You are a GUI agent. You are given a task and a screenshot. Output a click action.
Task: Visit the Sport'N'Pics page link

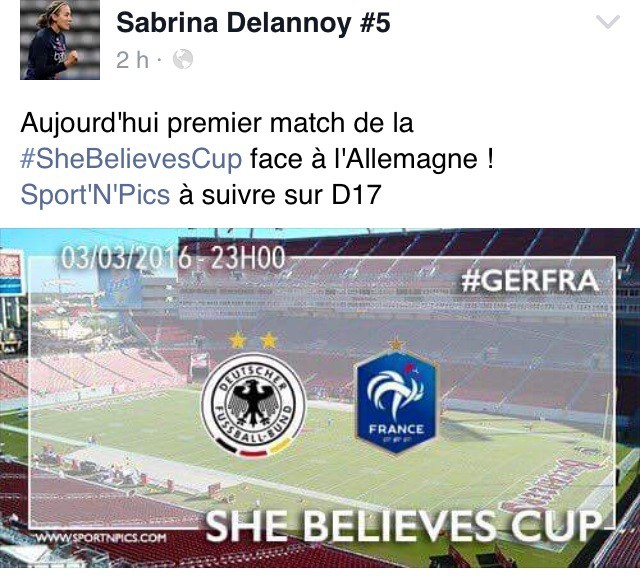(x=95, y=195)
